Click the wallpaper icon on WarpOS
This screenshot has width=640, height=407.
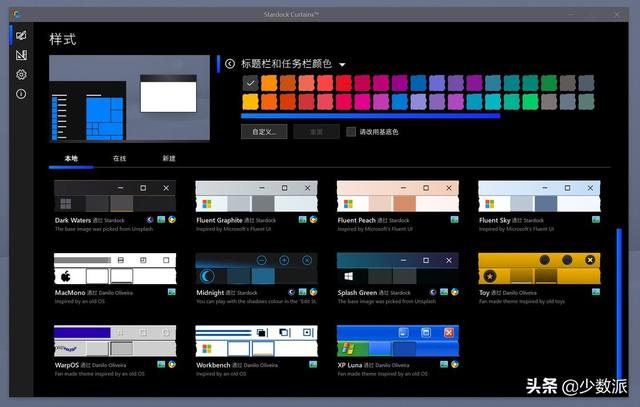[x=161, y=364]
